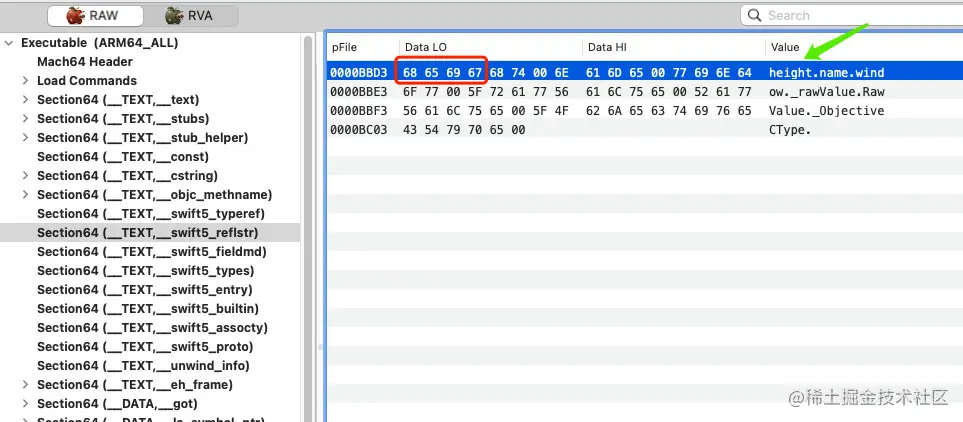
Task: Open Section64 (__TEXT,__swift5_types)
Action: pyautogui.click(x=146, y=271)
